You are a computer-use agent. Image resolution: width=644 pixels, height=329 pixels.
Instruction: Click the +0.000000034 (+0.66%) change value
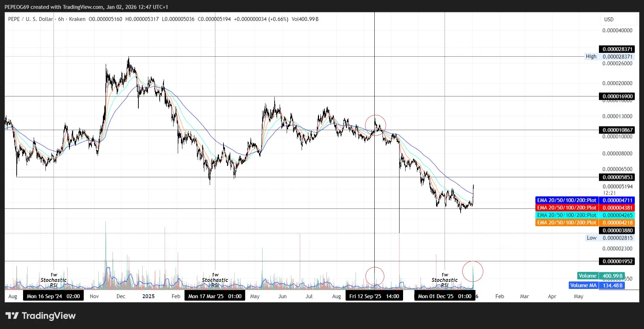coord(261,19)
